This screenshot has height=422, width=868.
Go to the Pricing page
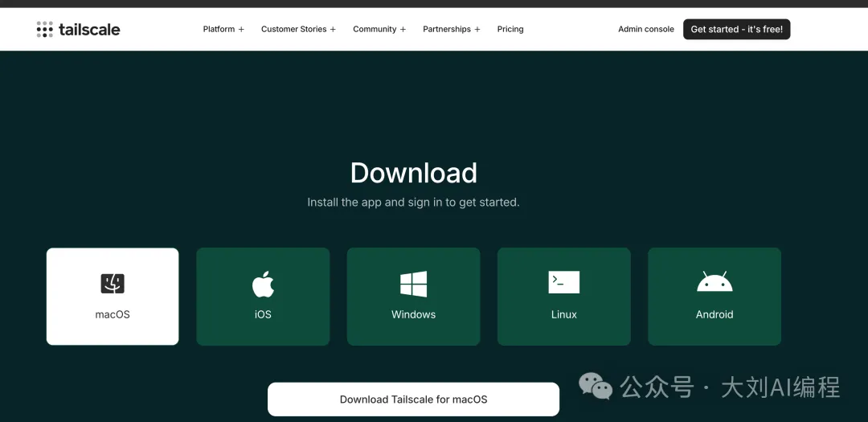(x=510, y=29)
